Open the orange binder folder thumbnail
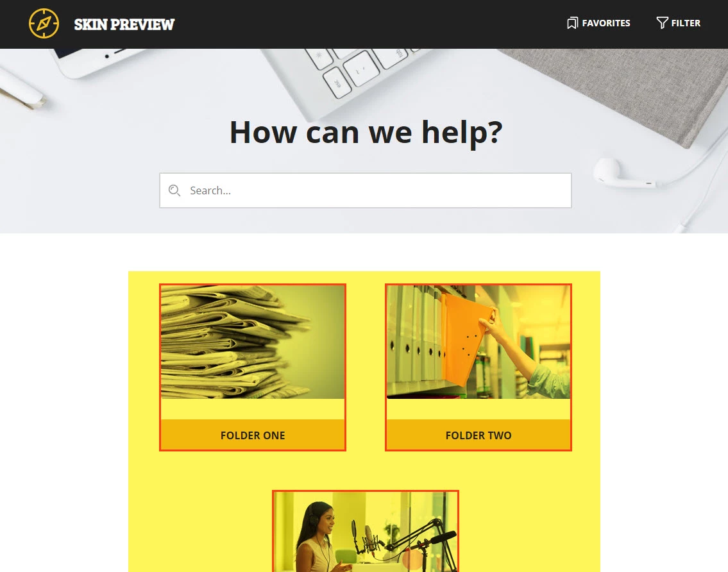Image resolution: width=728 pixels, height=572 pixels. pyautogui.click(x=478, y=342)
